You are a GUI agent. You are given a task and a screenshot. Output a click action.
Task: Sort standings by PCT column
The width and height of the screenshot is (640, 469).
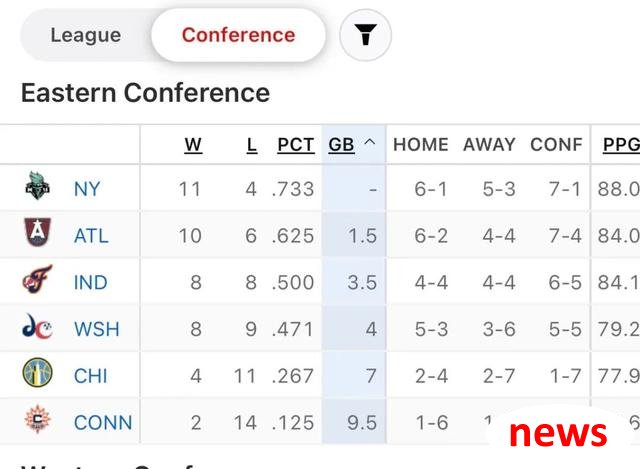point(296,145)
